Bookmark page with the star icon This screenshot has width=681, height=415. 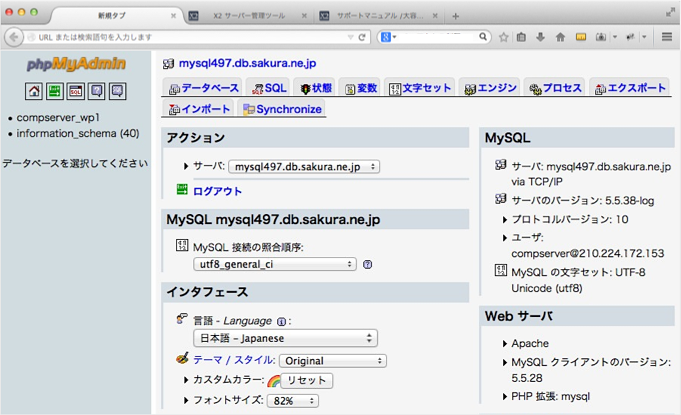tap(503, 37)
